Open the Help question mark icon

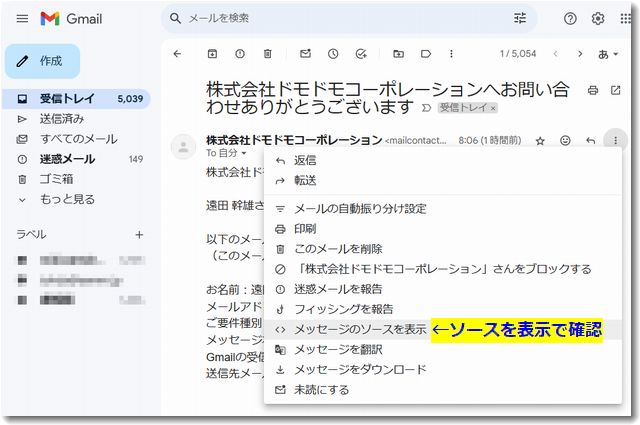(x=570, y=18)
